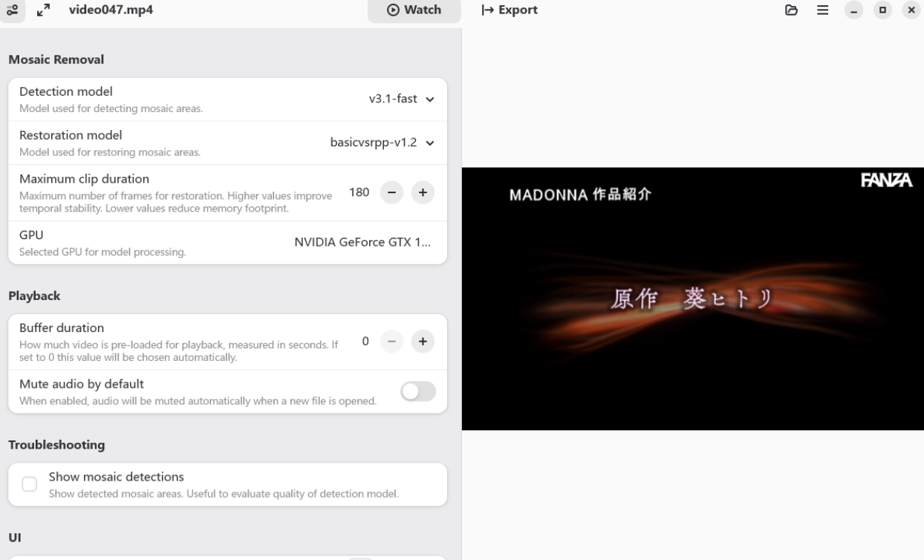The image size is (924, 560).
Task: Decrease Maximum clip duration with minus button
Action: coord(392,192)
